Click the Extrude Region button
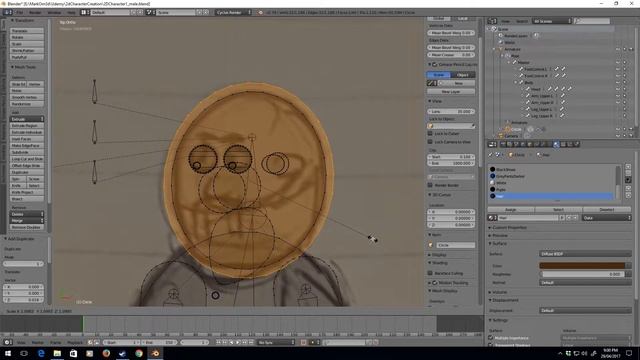This screenshot has width=640, height=360. click(x=27, y=126)
